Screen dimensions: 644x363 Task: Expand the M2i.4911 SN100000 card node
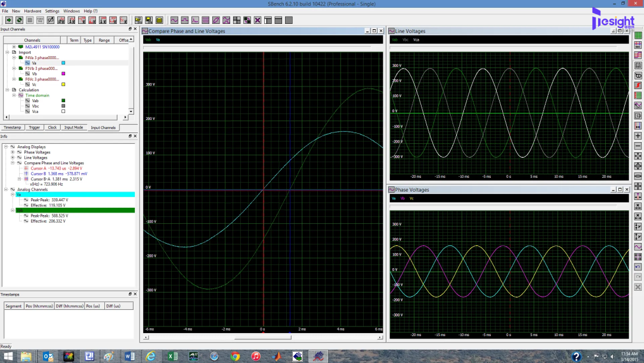(14, 47)
